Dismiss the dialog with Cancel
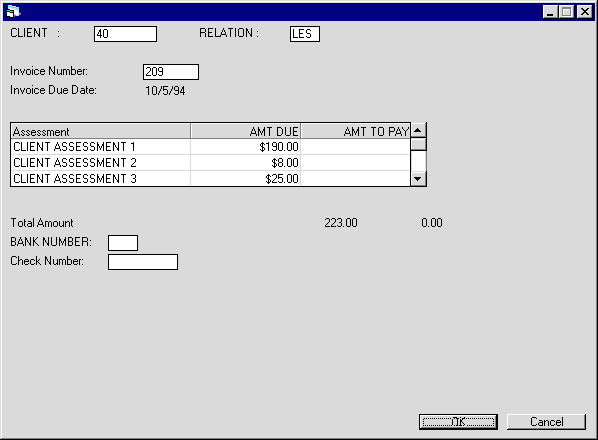The height and width of the screenshot is (440, 598). (x=546, y=422)
